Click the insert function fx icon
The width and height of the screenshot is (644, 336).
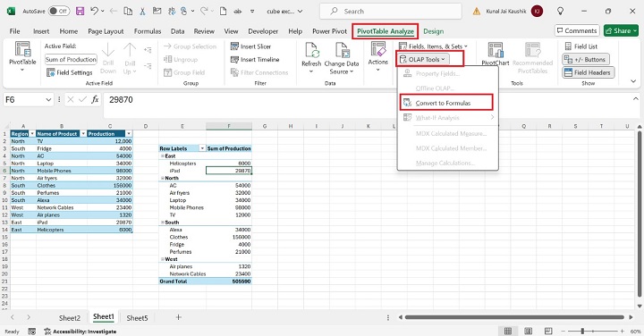[95, 99]
